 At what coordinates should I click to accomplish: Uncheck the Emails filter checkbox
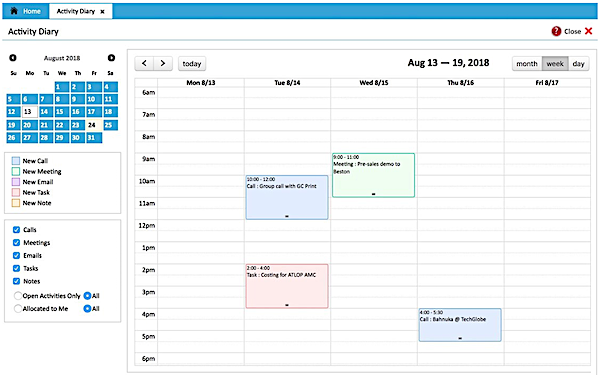pyautogui.click(x=16, y=255)
